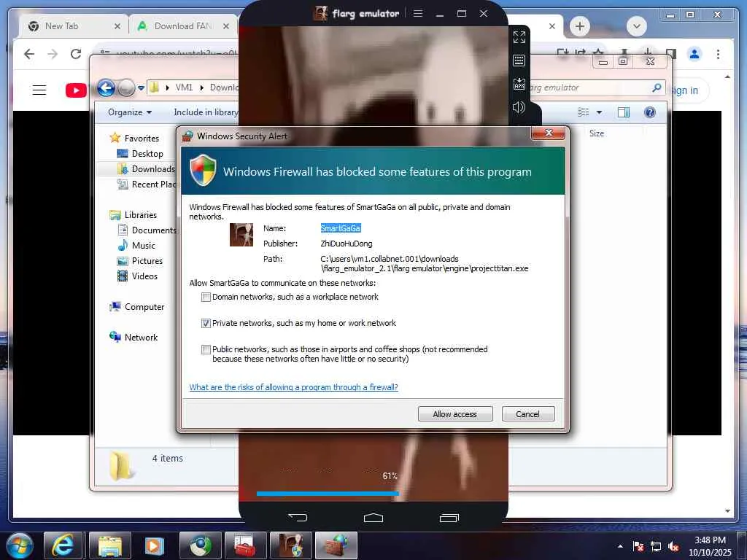This screenshot has width=747, height=560.
Task: Select Music library
Action: pyautogui.click(x=143, y=246)
